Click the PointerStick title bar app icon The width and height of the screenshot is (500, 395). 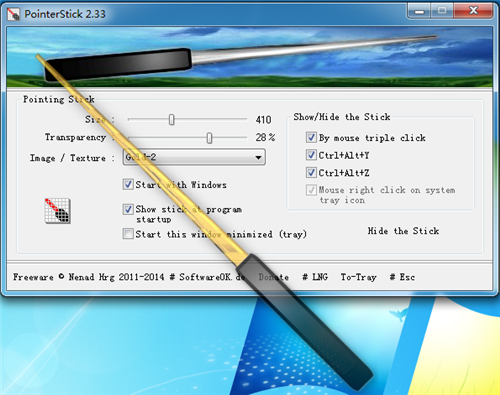[x=13, y=14]
